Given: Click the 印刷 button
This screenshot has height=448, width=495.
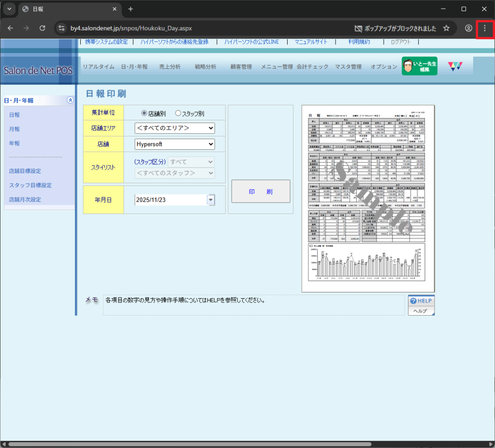Looking at the screenshot, I should click(261, 191).
